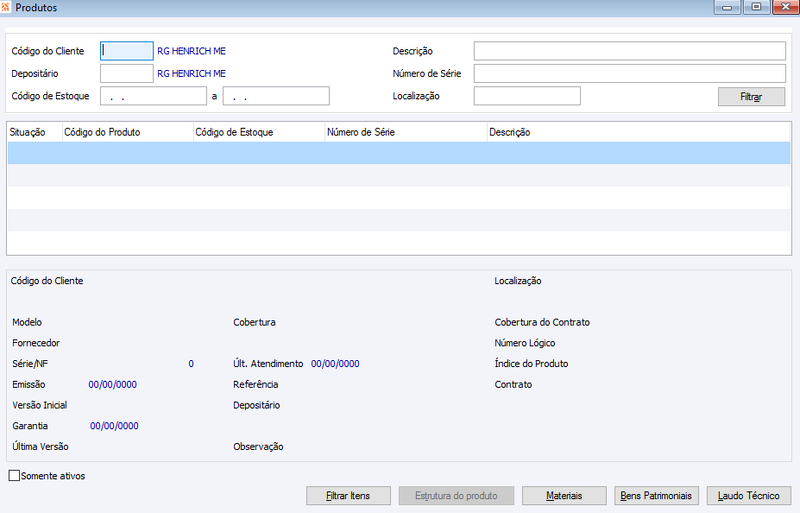Click the Número Lógico label
Screen dimensions: 800x513
point(525,343)
